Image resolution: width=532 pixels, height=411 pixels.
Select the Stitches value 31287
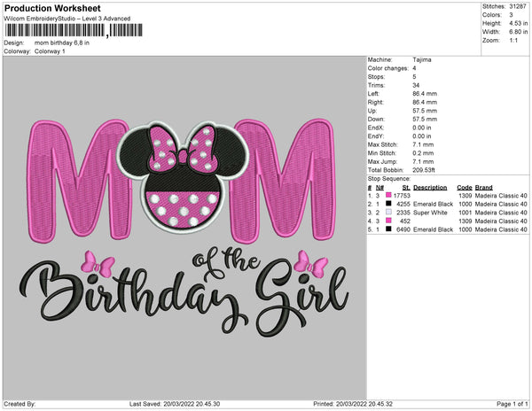518,6
